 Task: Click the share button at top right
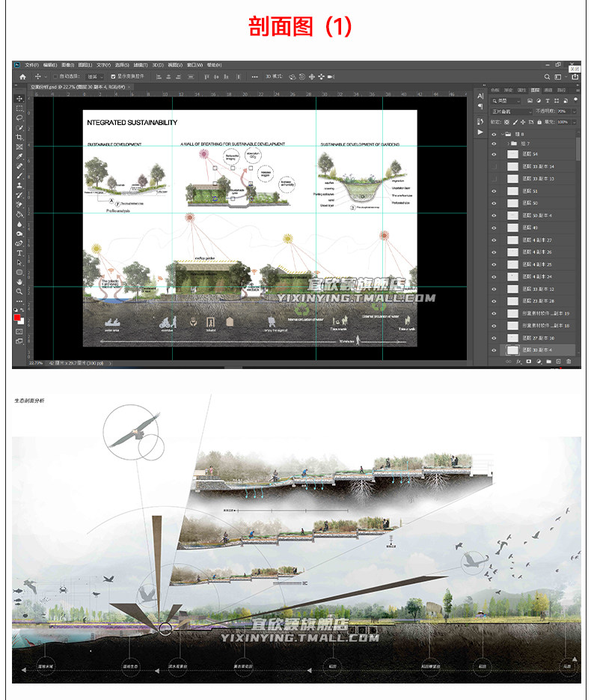[x=575, y=77]
